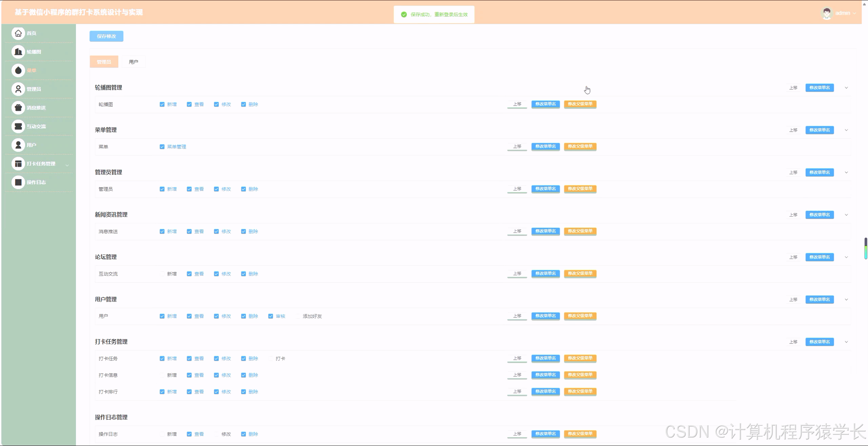Click the home icon in the sidebar
The height and width of the screenshot is (446, 868).
18,33
